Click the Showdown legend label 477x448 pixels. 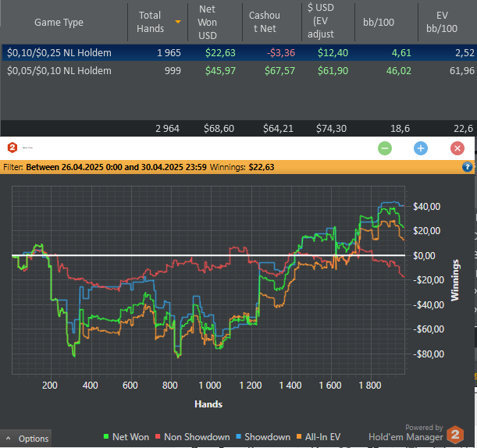(x=268, y=437)
